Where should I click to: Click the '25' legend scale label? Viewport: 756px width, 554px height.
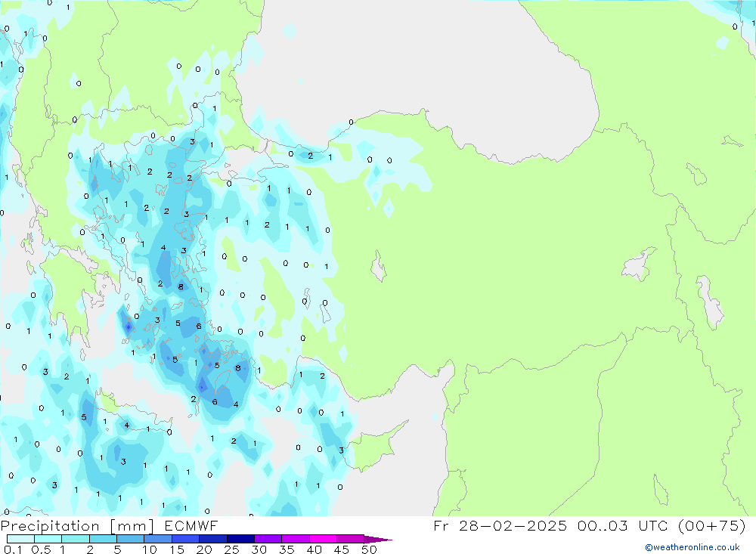tap(232, 549)
